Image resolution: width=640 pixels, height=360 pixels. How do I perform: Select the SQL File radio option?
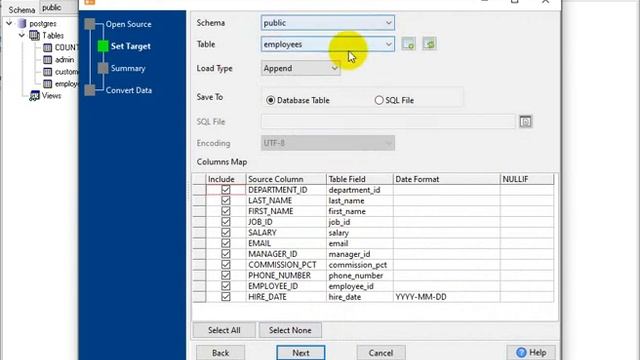pyautogui.click(x=379, y=100)
